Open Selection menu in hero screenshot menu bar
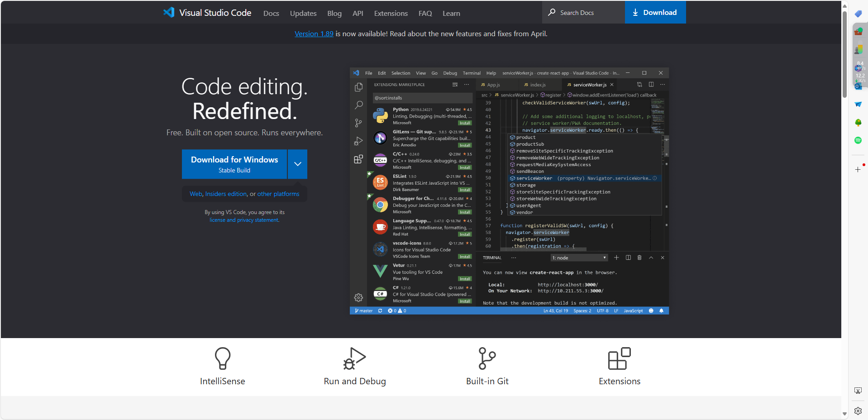 [401, 73]
